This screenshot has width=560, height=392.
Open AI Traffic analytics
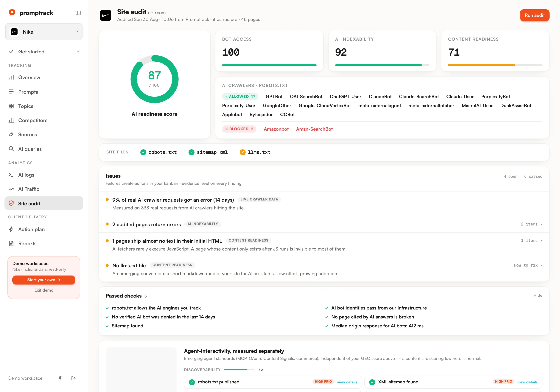(44, 189)
